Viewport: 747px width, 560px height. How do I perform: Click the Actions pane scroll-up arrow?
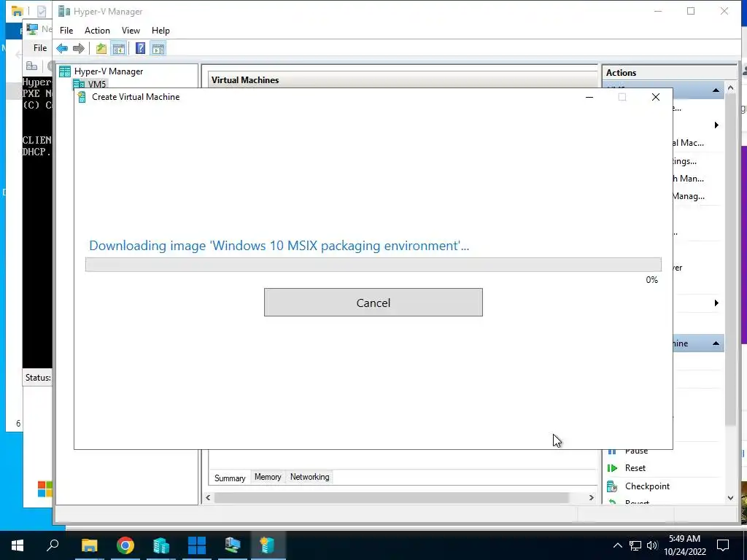(x=731, y=88)
